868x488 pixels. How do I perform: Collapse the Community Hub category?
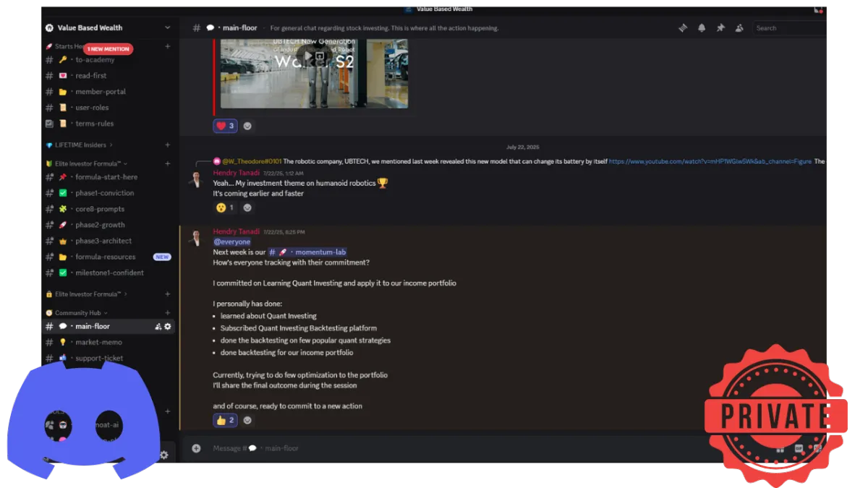77,313
